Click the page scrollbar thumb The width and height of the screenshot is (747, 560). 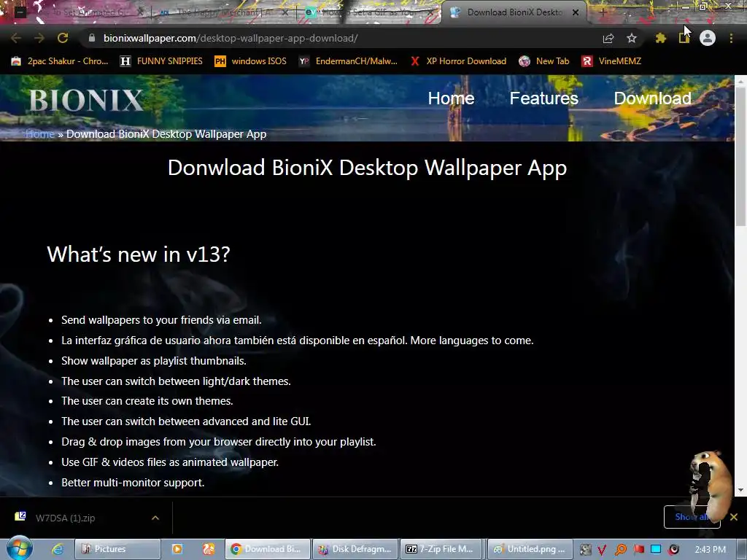pos(741,157)
